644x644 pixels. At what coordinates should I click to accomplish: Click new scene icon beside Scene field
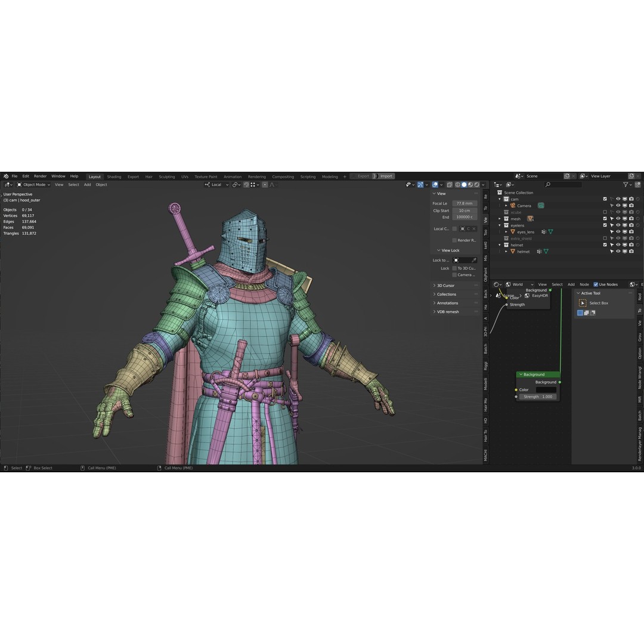click(x=567, y=176)
